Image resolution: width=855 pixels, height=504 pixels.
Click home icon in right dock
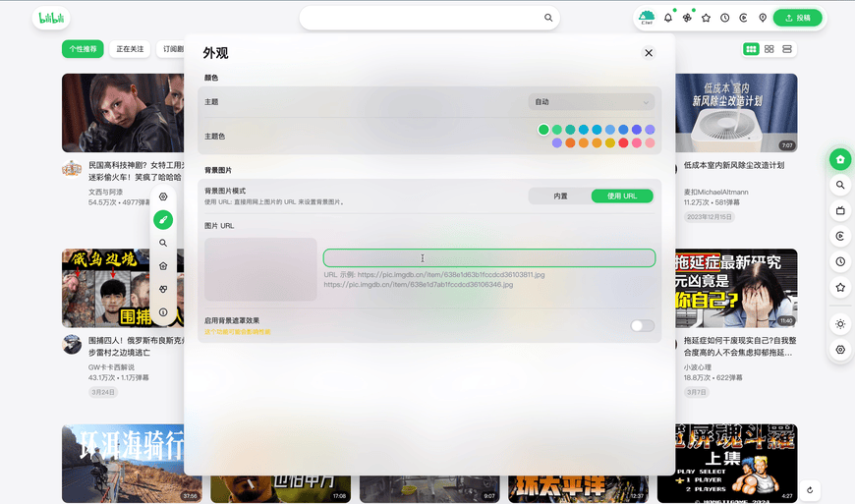[x=840, y=159]
